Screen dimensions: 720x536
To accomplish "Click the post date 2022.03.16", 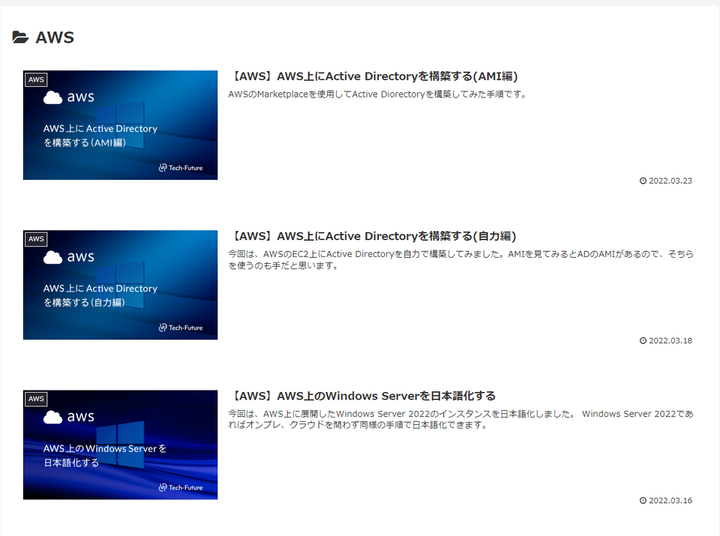I will point(670,501).
